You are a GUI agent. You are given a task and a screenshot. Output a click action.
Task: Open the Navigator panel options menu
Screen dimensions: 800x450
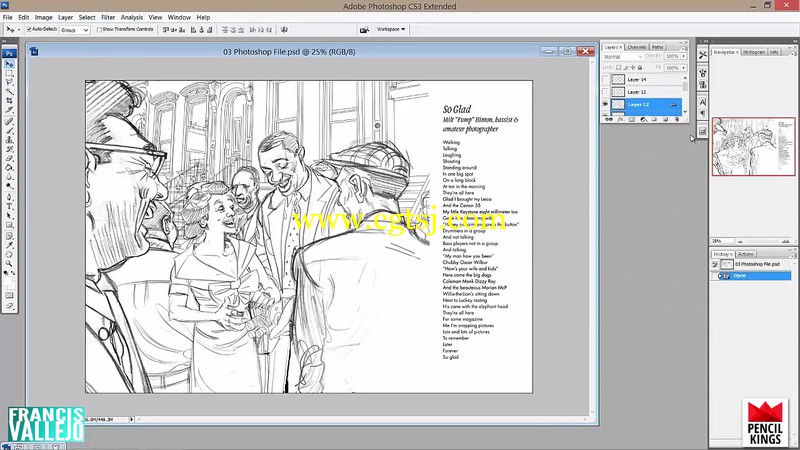pyautogui.click(x=792, y=53)
